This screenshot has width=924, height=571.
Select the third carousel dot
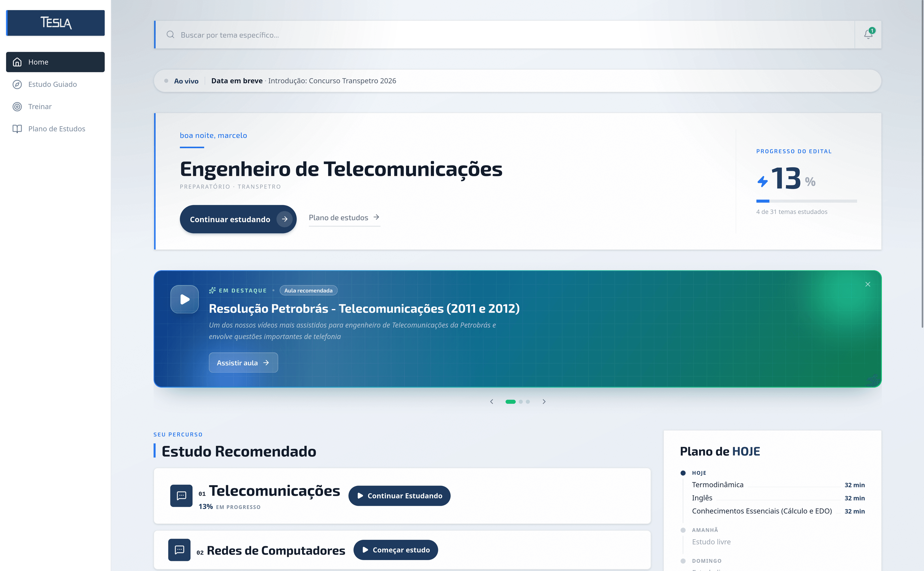[528, 402]
